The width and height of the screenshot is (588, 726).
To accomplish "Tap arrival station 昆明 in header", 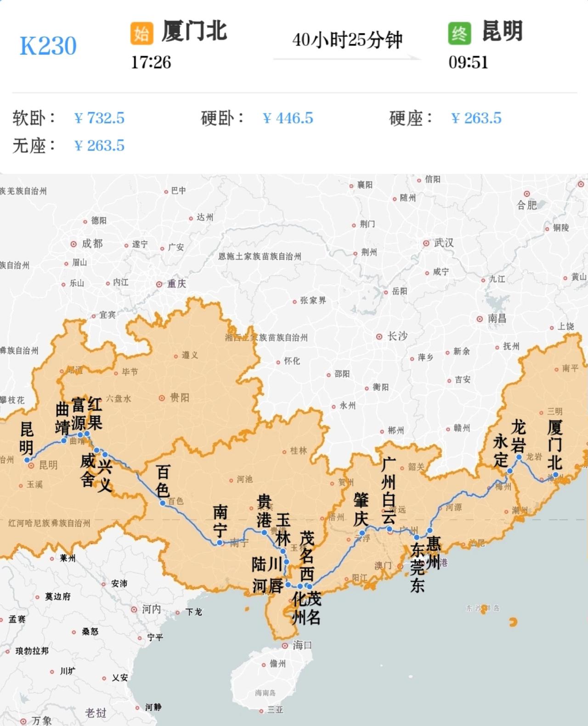I will [502, 31].
